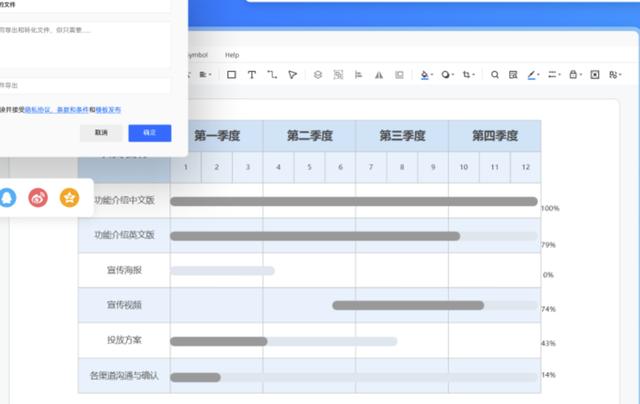640x404 pixels.
Task: Click the 74% completion value
Action: [548, 309]
